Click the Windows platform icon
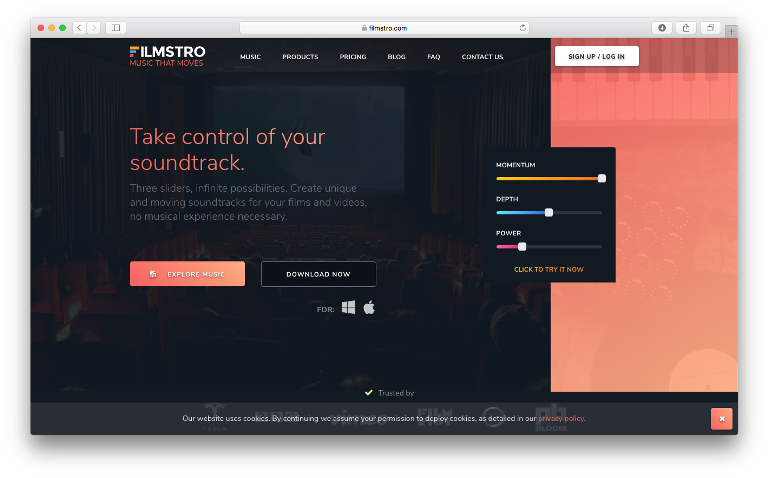This screenshot has width=768, height=478. 348,308
